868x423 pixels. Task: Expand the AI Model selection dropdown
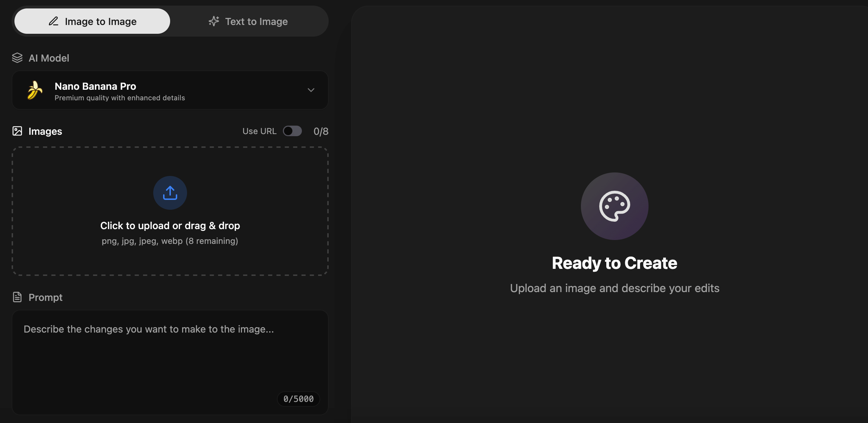click(311, 90)
